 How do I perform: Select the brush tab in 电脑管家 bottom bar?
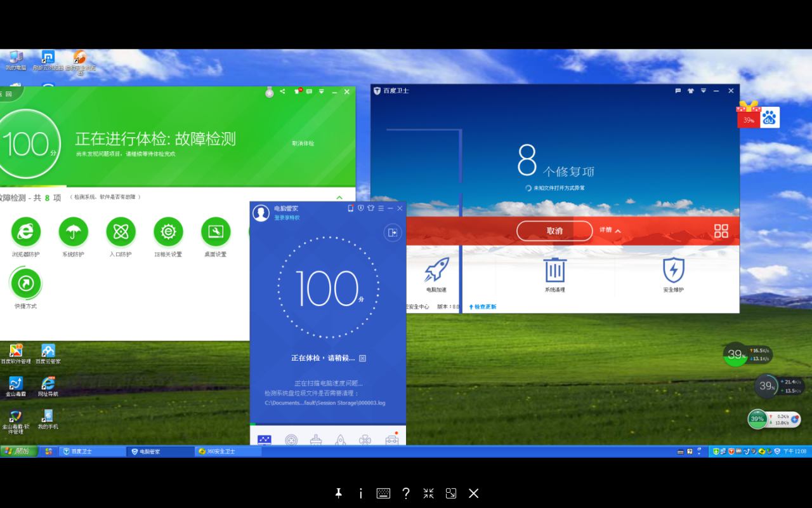pyautogui.click(x=316, y=439)
